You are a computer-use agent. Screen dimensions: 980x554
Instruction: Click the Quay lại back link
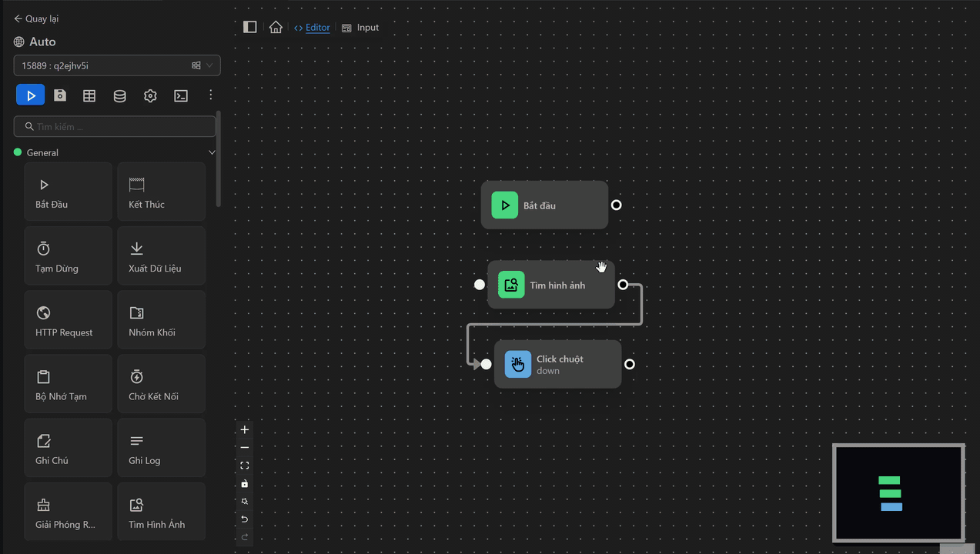pyautogui.click(x=36, y=18)
